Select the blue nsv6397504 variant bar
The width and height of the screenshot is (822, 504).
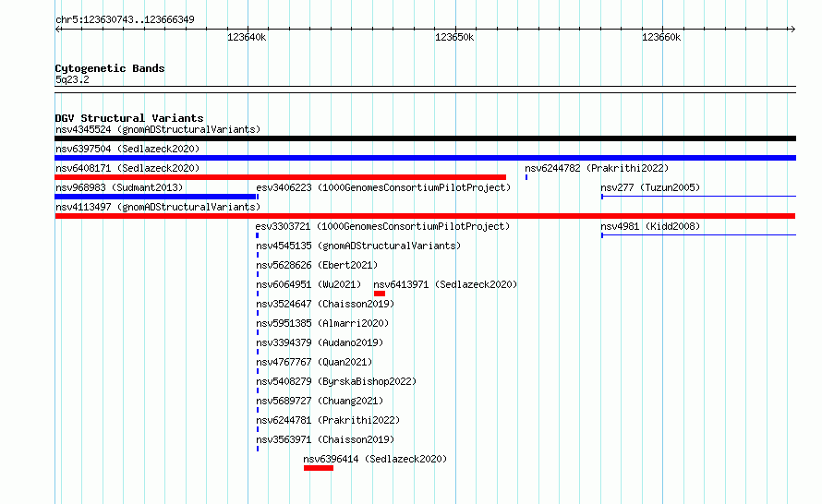425,158
